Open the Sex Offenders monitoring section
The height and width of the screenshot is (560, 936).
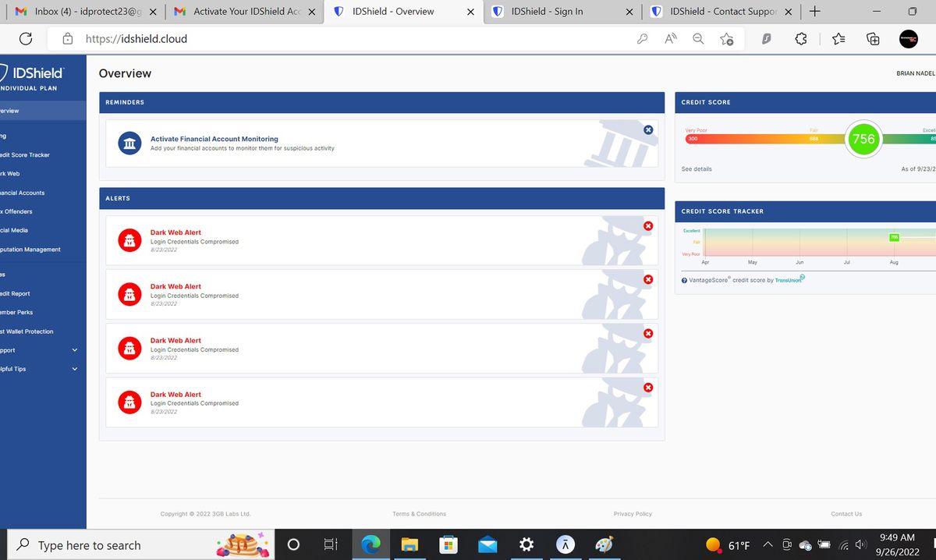click(x=16, y=211)
